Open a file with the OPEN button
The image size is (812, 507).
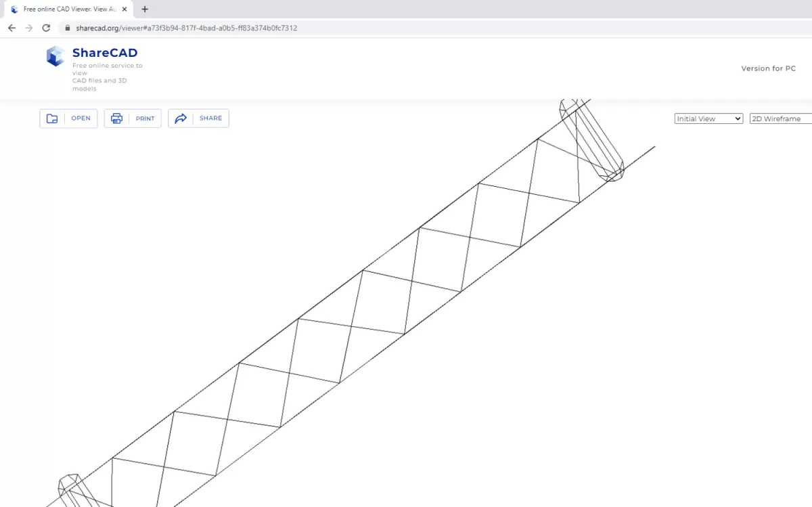click(68, 118)
